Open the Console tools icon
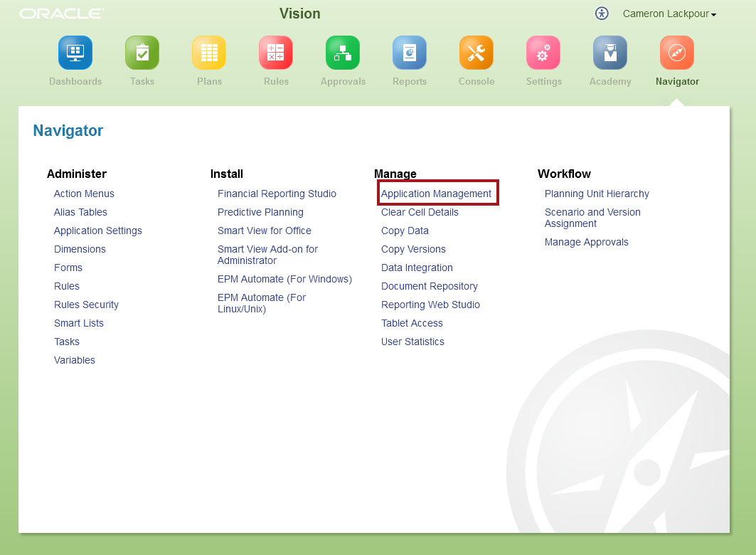This screenshot has width=756, height=555. tap(477, 53)
